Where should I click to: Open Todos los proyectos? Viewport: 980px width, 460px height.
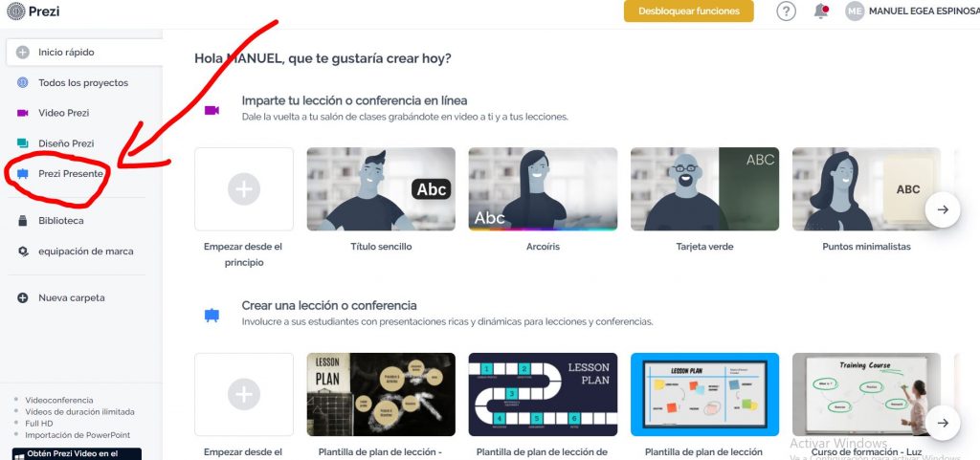click(82, 83)
